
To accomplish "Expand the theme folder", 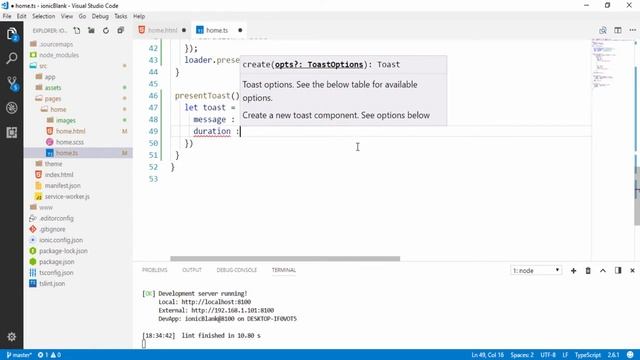I will pyautogui.click(x=53, y=164).
